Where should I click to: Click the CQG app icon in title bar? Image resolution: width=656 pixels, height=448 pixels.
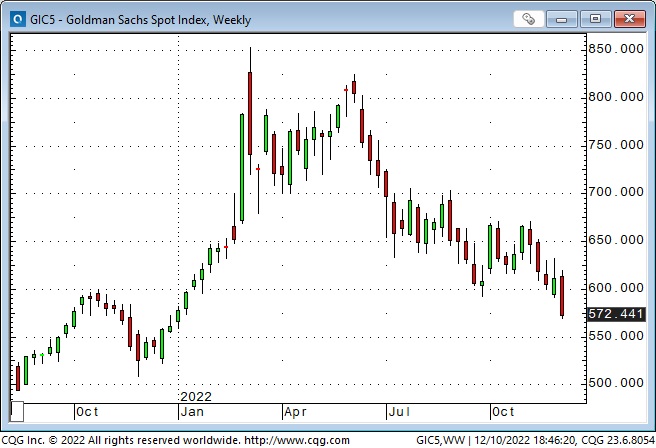[x=18, y=19]
